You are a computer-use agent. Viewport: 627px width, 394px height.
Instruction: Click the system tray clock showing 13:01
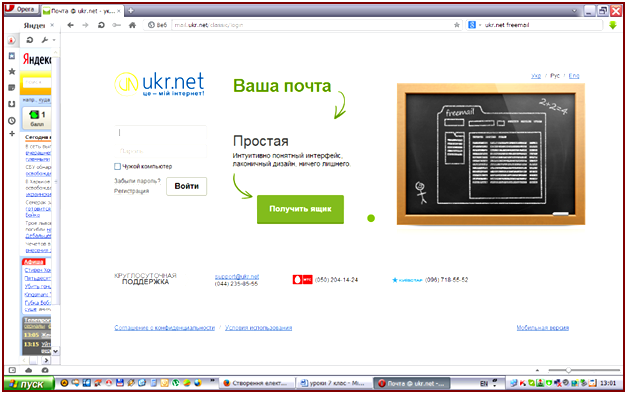(x=608, y=383)
